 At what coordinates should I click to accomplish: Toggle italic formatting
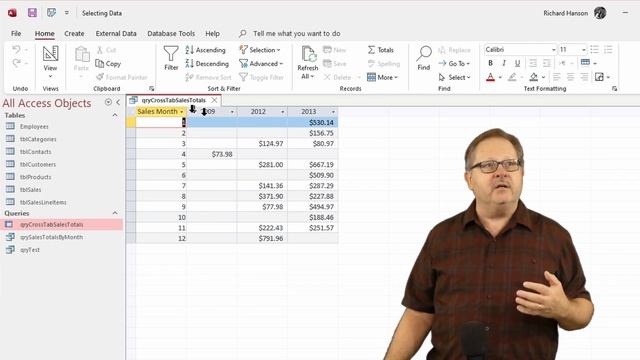(504, 63)
